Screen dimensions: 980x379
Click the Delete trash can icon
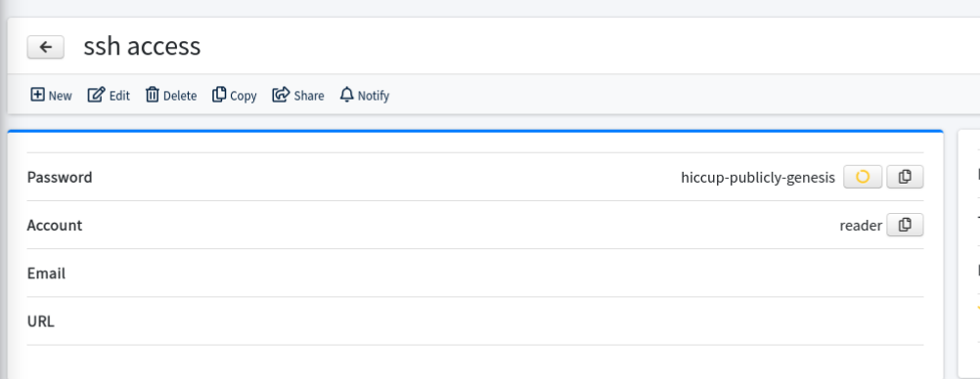[x=152, y=95]
